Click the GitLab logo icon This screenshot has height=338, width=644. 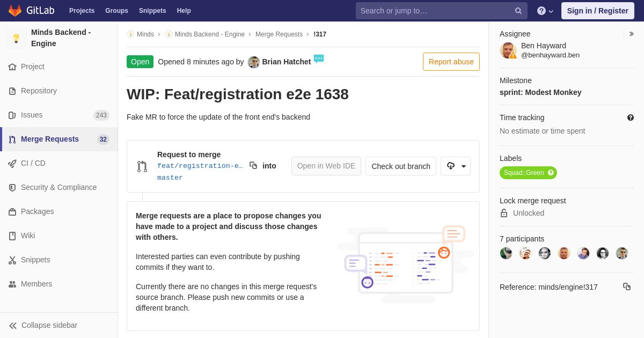click(x=15, y=11)
